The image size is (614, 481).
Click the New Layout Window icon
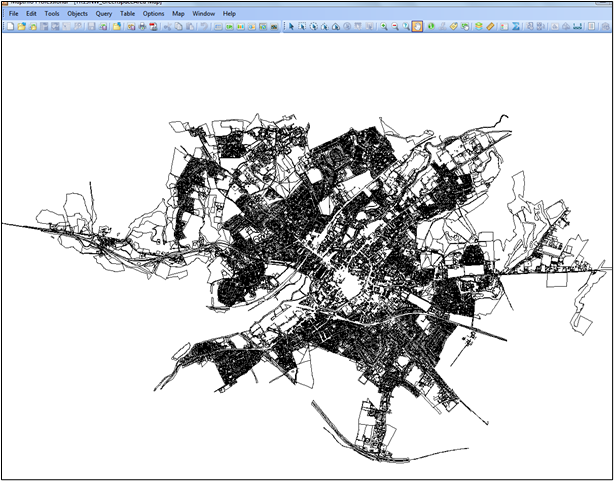[252, 27]
